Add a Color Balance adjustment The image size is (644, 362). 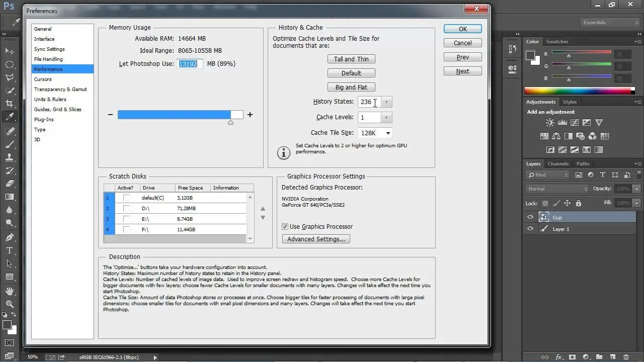click(x=556, y=136)
